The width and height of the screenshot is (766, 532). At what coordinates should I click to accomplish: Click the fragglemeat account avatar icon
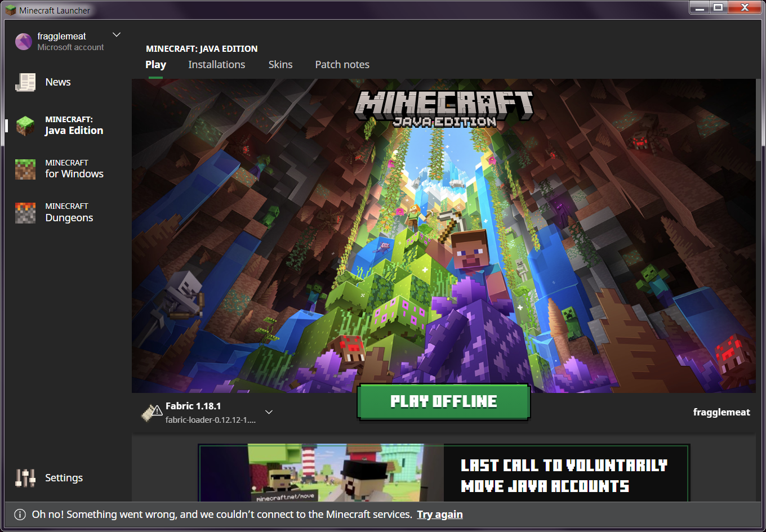(24, 42)
